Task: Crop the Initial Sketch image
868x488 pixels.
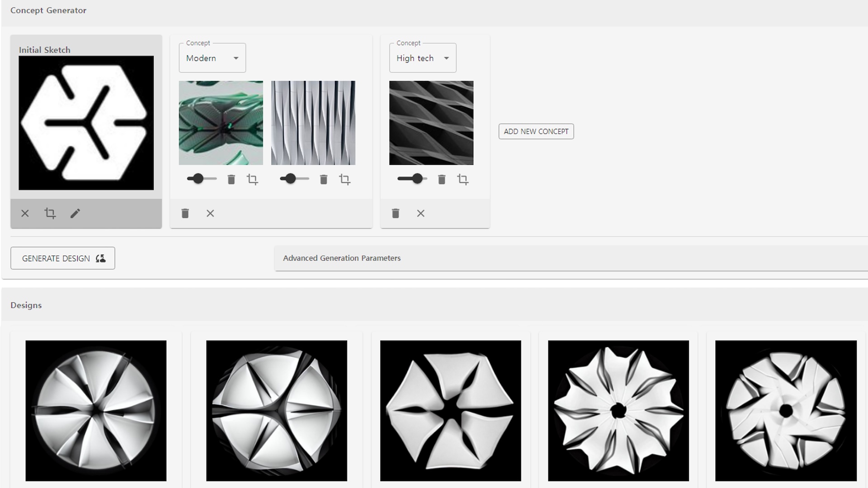Action: pos(50,213)
